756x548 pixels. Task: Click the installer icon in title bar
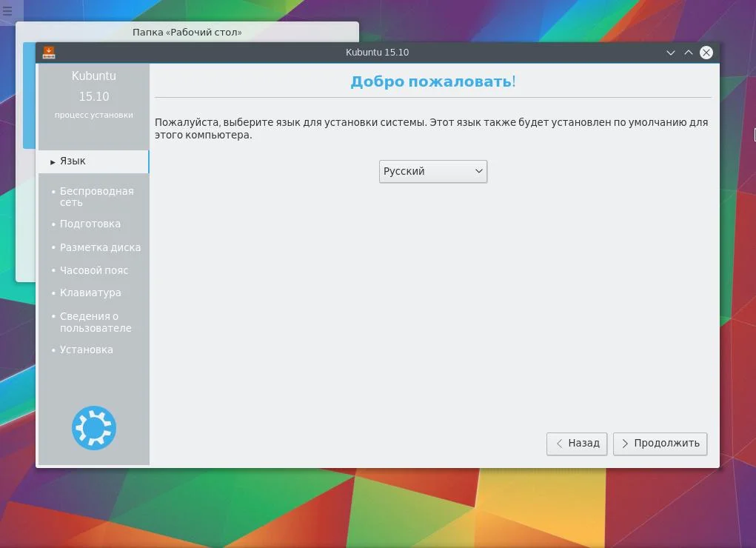tap(49, 53)
